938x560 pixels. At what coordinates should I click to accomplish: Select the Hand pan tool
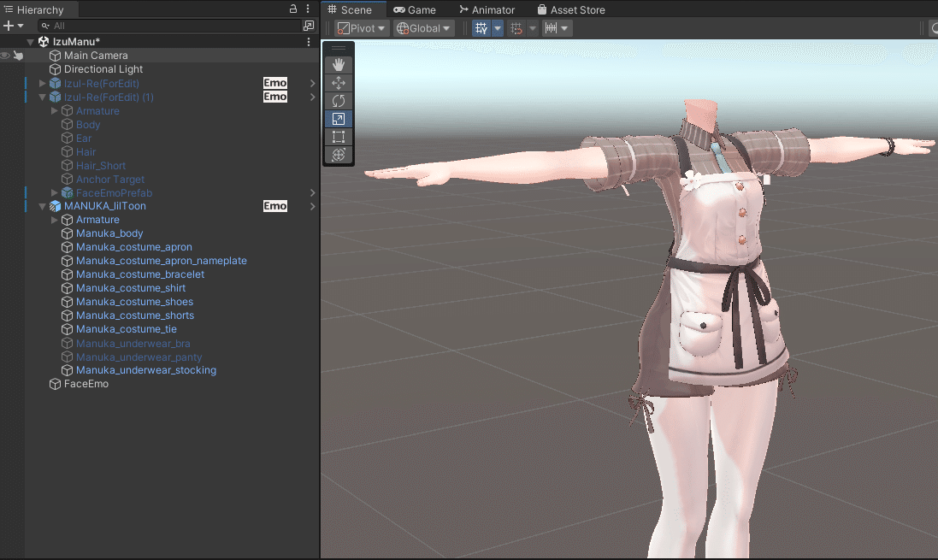pyautogui.click(x=338, y=63)
